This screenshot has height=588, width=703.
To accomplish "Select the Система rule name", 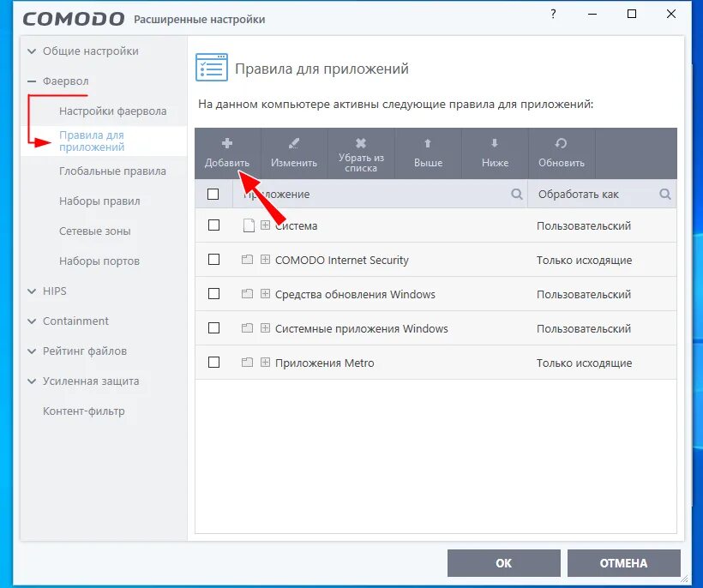I will pyautogui.click(x=297, y=226).
